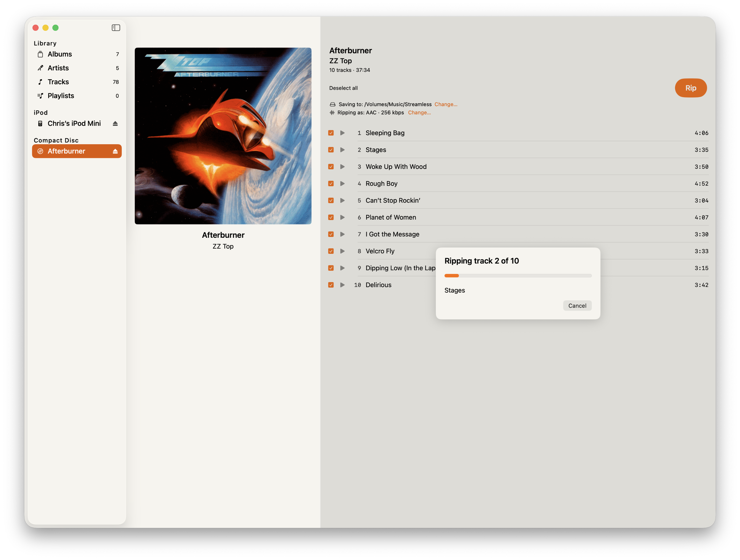Click the Artists microphone icon
Image resolution: width=740 pixels, height=560 pixels.
point(40,68)
